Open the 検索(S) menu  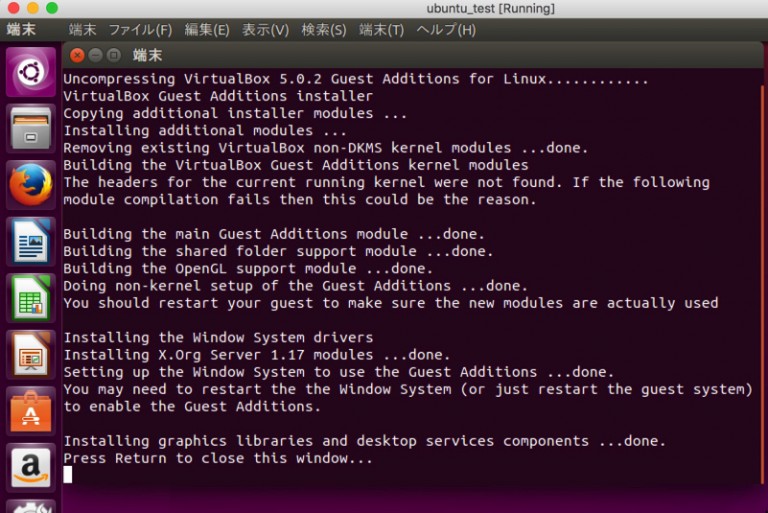[x=324, y=30]
